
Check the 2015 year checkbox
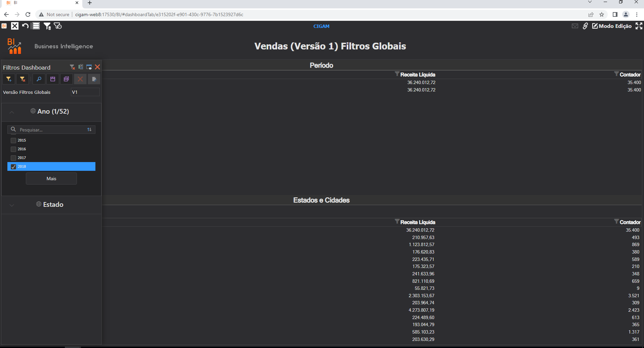pos(13,141)
